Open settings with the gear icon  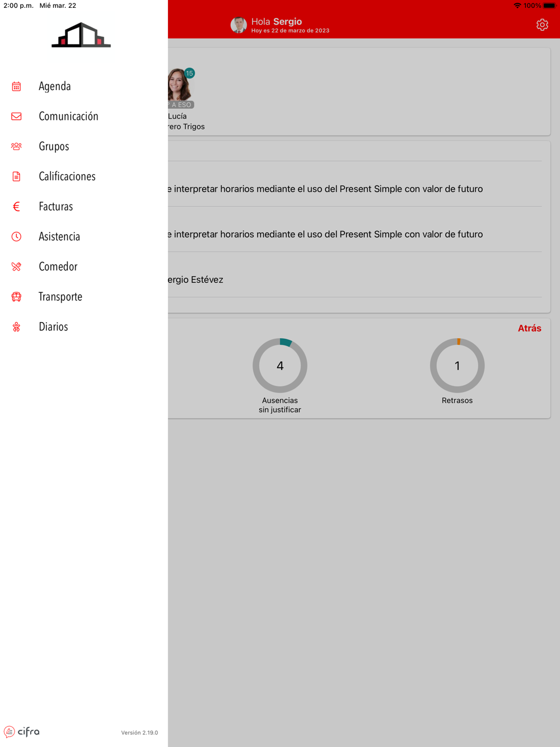pyautogui.click(x=542, y=25)
